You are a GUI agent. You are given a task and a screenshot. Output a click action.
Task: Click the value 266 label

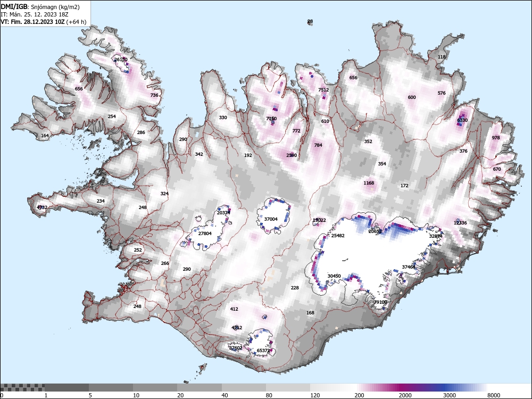tap(165, 263)
